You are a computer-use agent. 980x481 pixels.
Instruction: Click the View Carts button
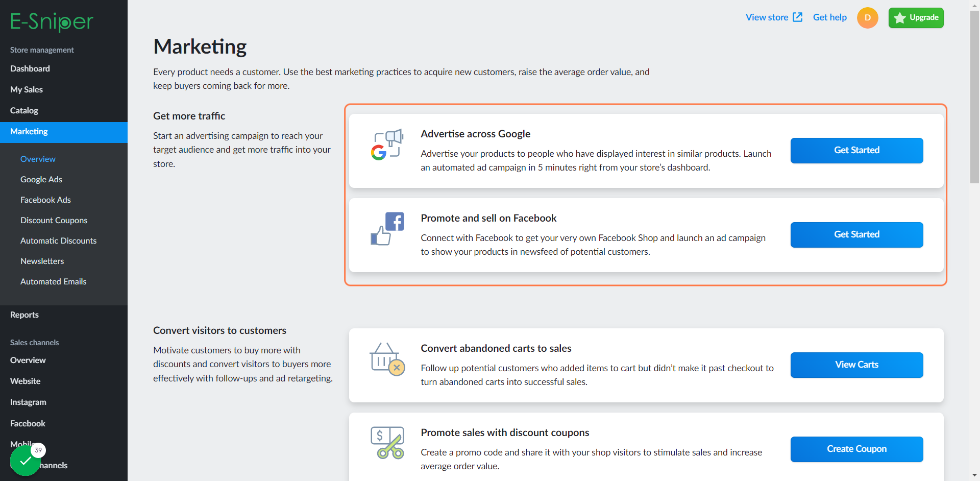[x=856, y=365]
